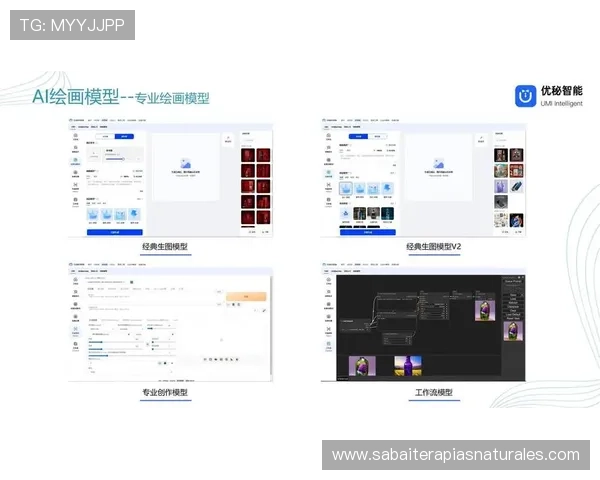Select blue active toggle segment in 经典生图模型
Screen dimensions: 600x480
pyautogui.click(x=124, y=136)
